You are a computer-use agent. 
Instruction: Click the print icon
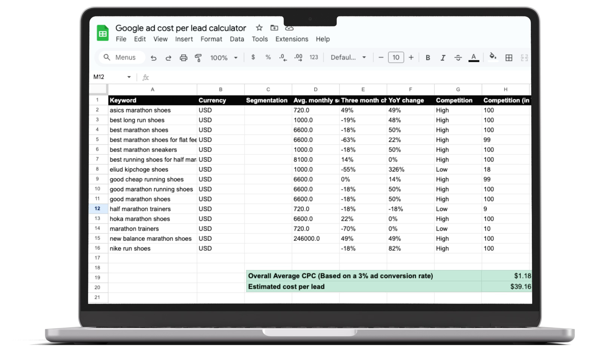point(183,58)
